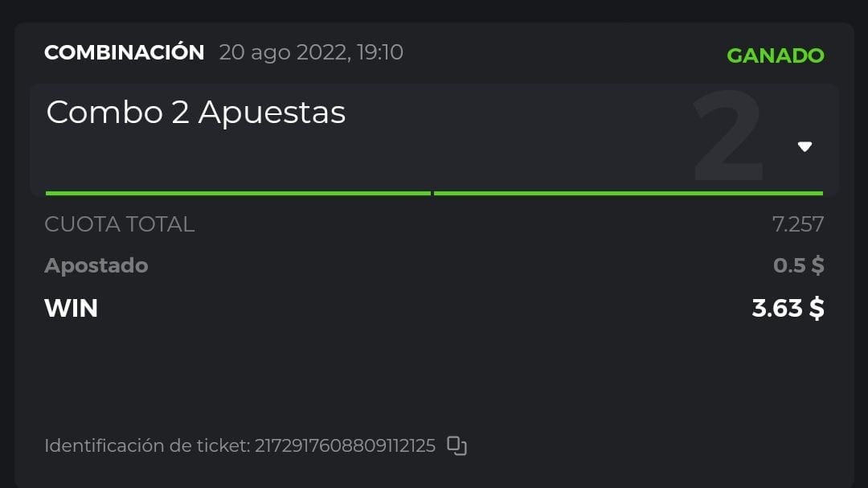This screenshot has width=868, height=488.
Task: Click the Apostado label
Action: (96, 265)
